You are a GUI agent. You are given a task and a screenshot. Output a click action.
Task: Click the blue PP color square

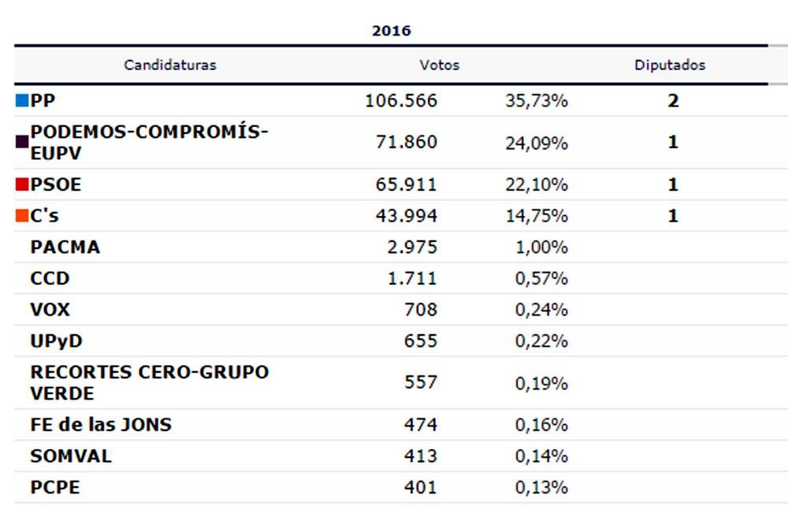22,101
